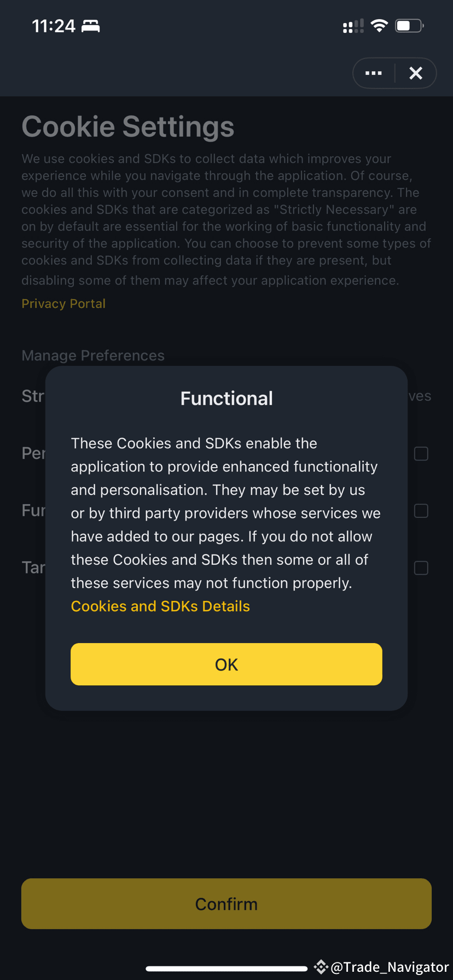Tap the bed sleep focus icon
453x980 pixels.
click(91, 26)
